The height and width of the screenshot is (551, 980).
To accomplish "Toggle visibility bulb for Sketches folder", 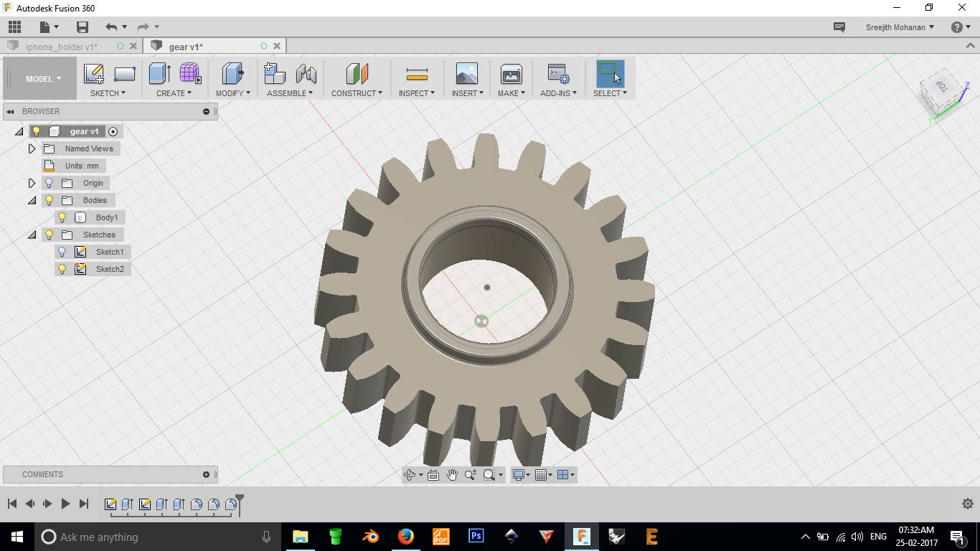I will tap(50, 235).
